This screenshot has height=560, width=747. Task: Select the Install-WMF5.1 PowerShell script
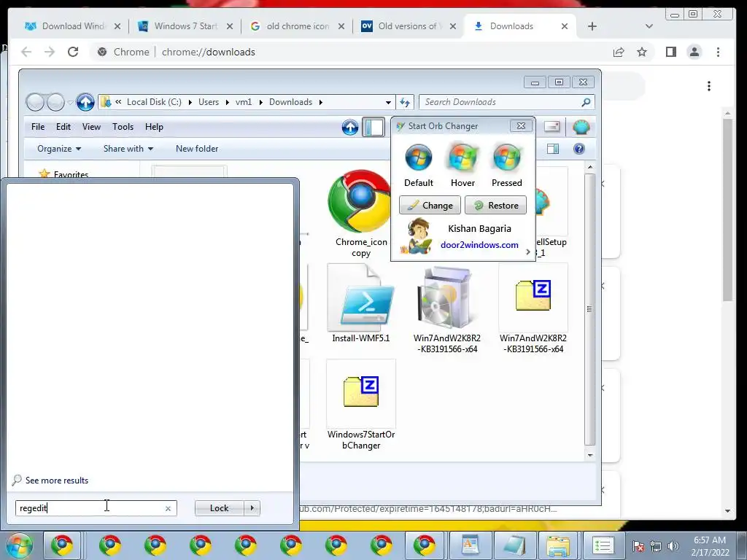coord(360,304)
